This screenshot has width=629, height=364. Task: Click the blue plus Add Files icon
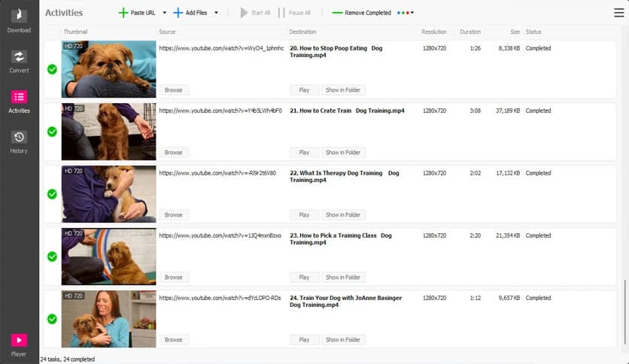pyautogui.click(x=178, y=13)
